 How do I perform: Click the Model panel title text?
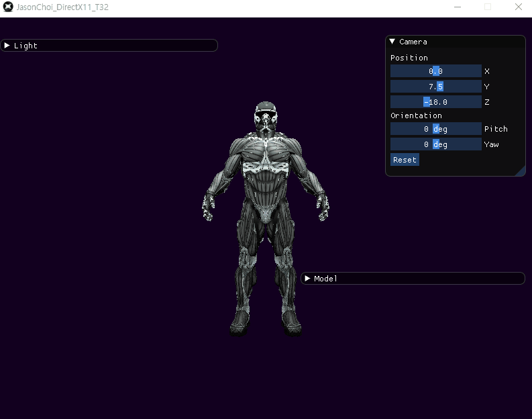click(x=325, y=279)
